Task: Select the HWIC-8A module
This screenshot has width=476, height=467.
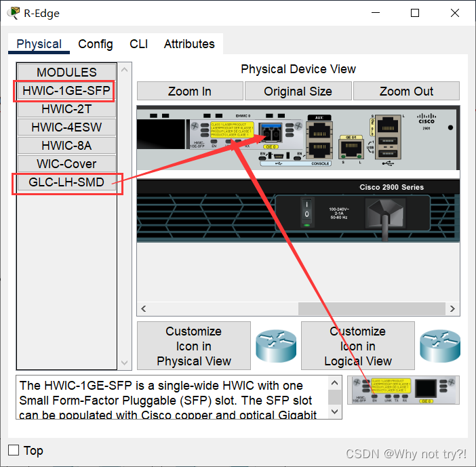Action: coord(66,146)
